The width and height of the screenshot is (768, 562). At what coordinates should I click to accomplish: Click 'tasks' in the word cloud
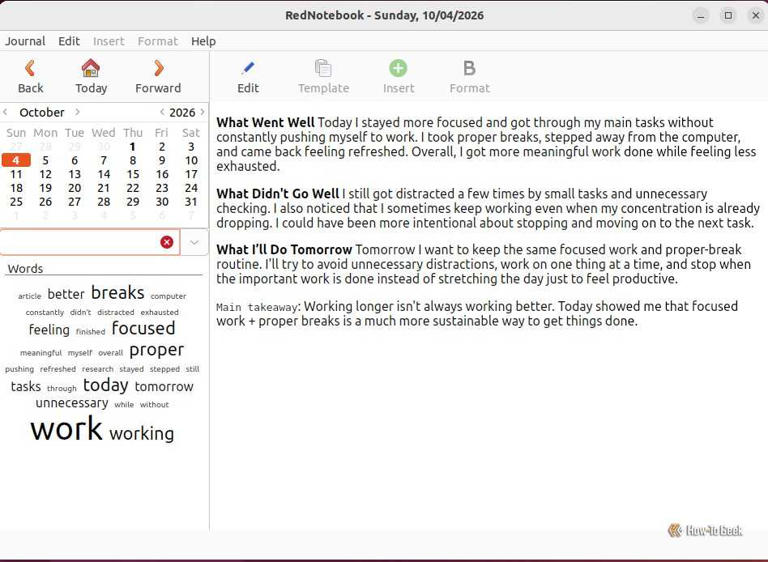pyautogui.click(x=25, y=387)
